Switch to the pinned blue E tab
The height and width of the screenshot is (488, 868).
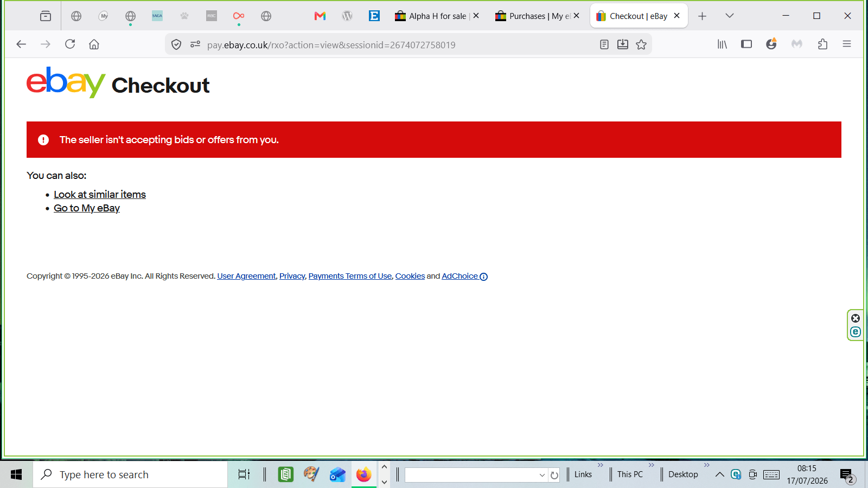374,16
